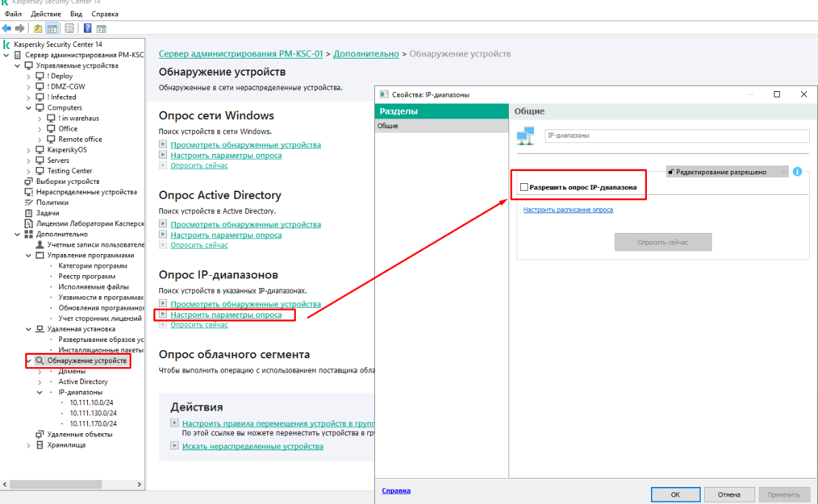This screenshot has width=818, height=504.
Task: Click the magnifier icon of Обнаружение устройств
Action: 40,360
